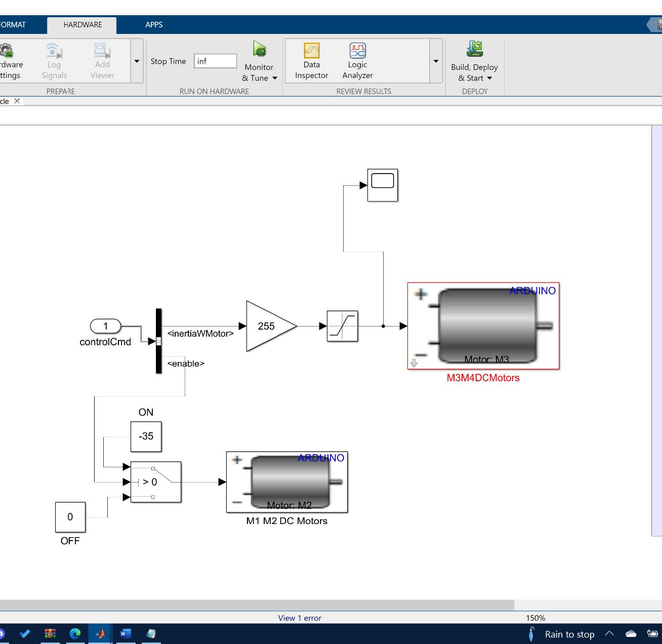Open Word from the taskbar
This screenshot has width=662, height=644.
pyautogui.click(x=126, y=633)
